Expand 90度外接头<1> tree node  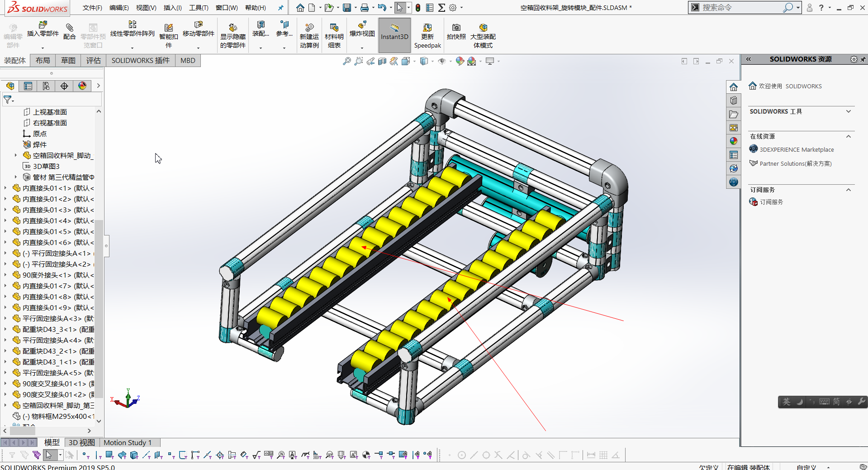[5, 274]
